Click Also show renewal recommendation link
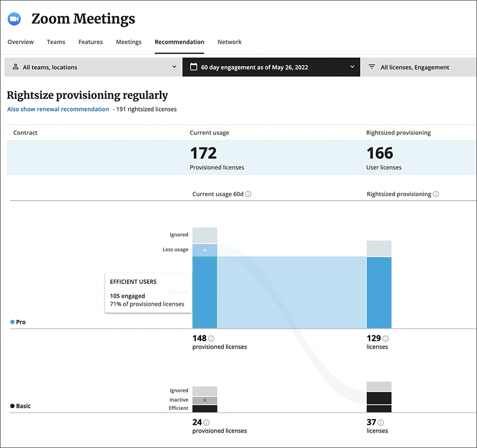 pyautogui.click(x=58, y=109)
